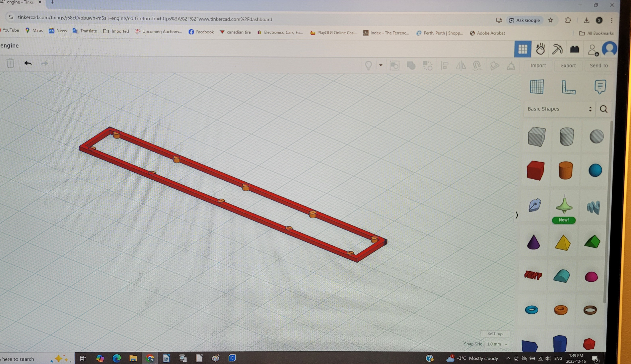Image resolution: width=631 pixels, height=364 pixels.
Task: Open Snap Grid 1.0 mm dropdown
Action: tap(497, 344)
